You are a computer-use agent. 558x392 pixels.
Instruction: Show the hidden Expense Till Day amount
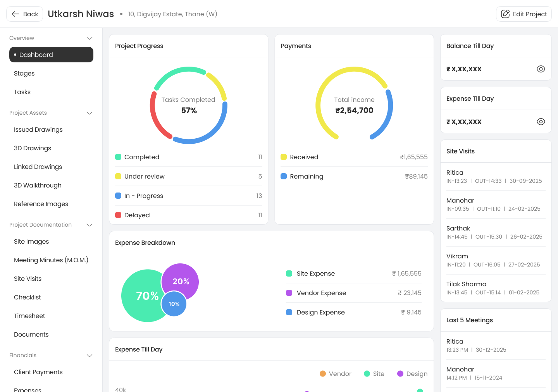[541, 122]
